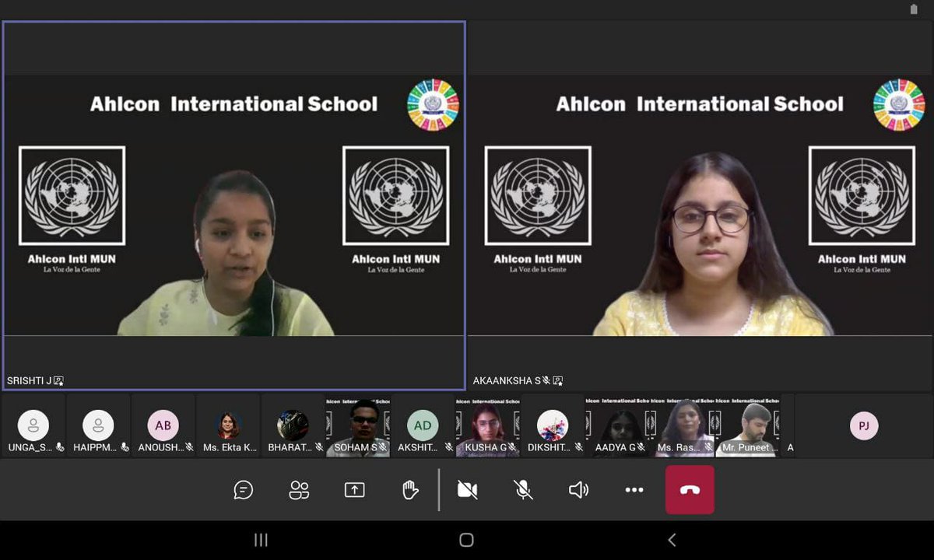
Task: Tap Ms. Ekta K's participant tile
Action: click(228, 425)
